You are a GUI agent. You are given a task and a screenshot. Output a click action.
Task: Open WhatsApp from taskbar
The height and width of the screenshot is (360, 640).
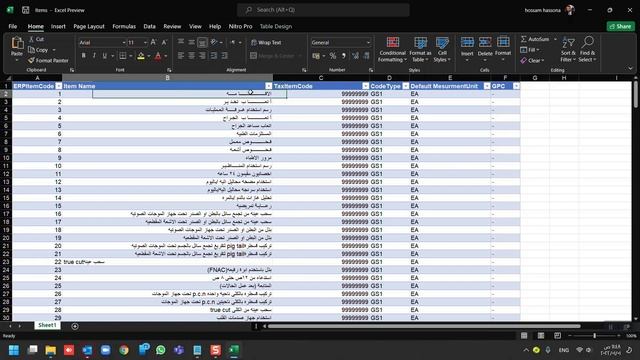pos(161,350)
